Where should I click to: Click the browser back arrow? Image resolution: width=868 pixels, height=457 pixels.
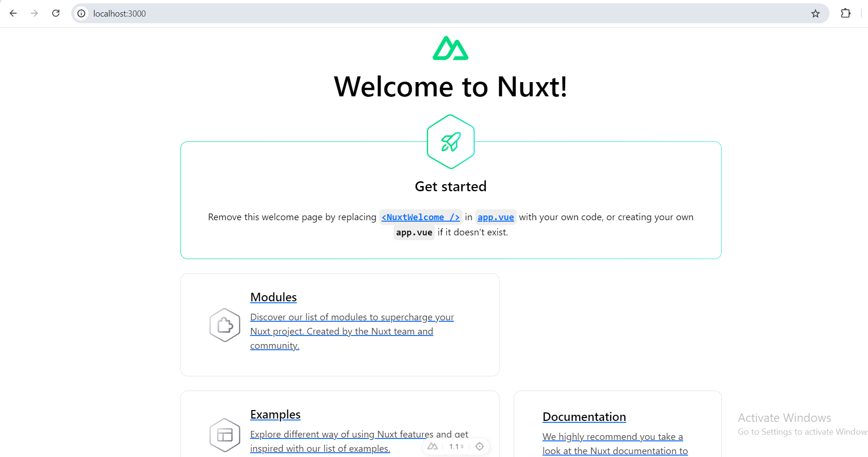point(13,13)
